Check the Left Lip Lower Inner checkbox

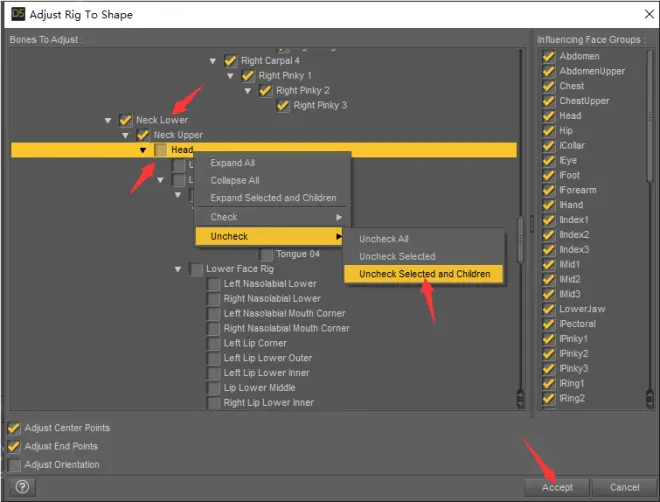[x=213, y=373]
